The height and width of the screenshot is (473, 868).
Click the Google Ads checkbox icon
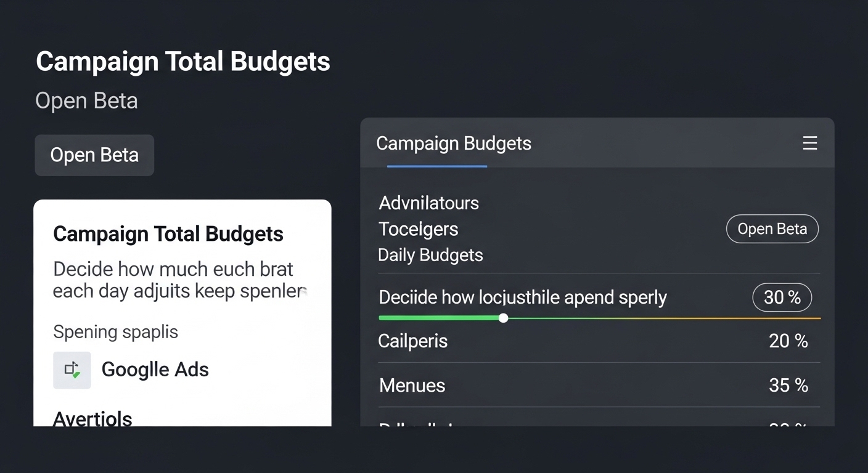point(72,370)
